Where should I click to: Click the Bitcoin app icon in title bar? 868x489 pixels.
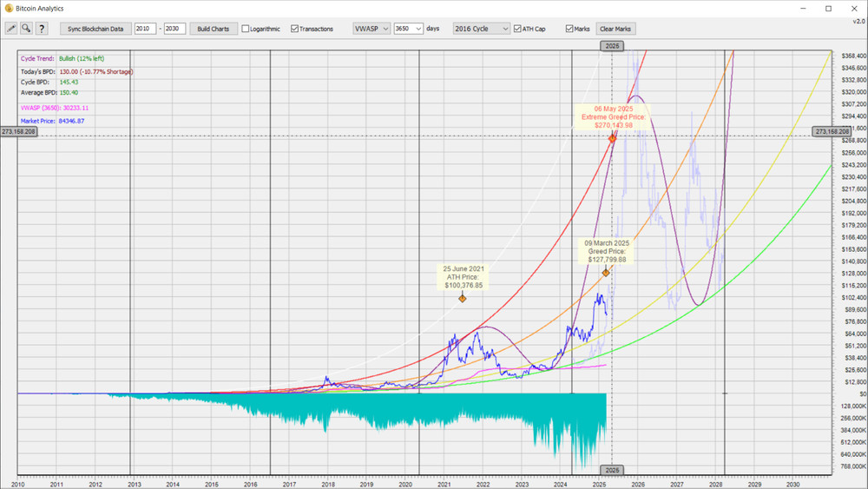coord(9,9)
